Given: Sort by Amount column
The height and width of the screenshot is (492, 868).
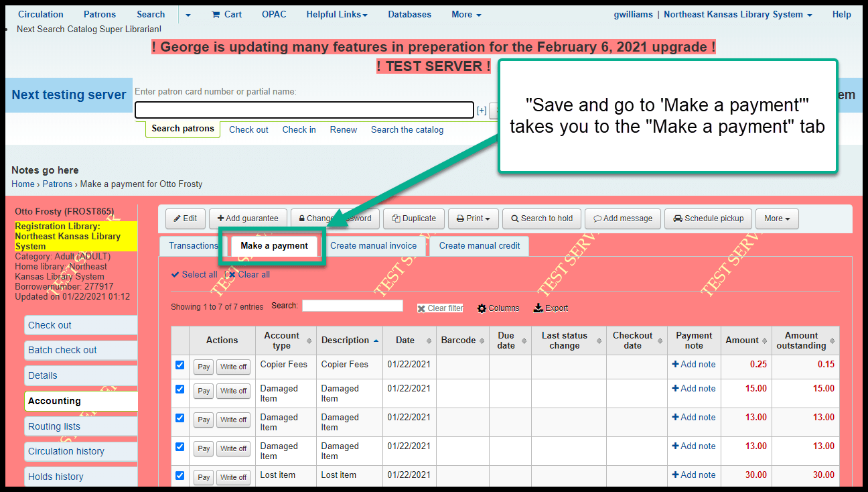Looking at the screenshot, I should 746,341.
